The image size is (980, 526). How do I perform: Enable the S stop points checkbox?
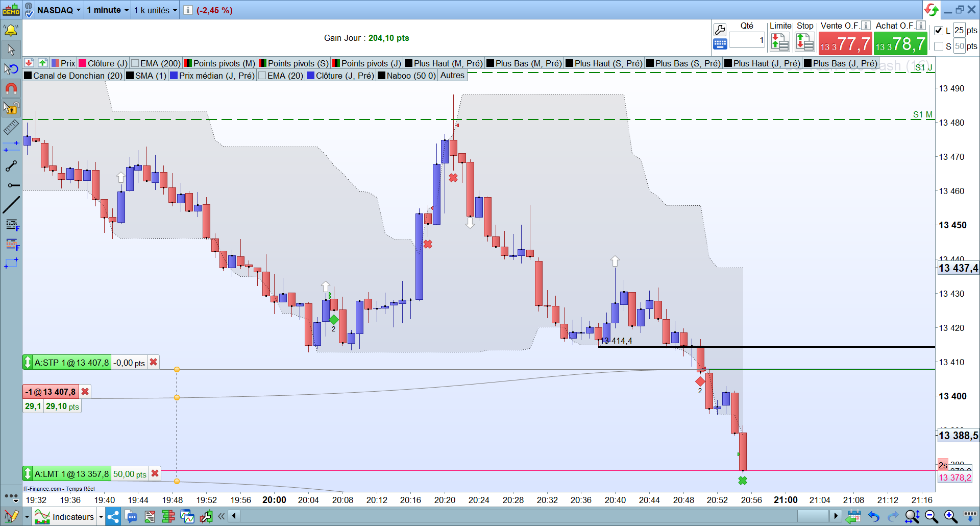point(939,46)
